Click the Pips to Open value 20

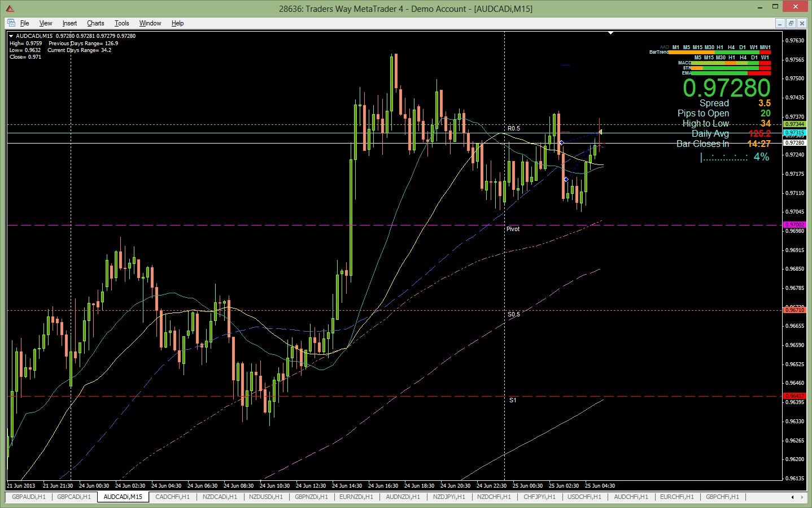766,113
